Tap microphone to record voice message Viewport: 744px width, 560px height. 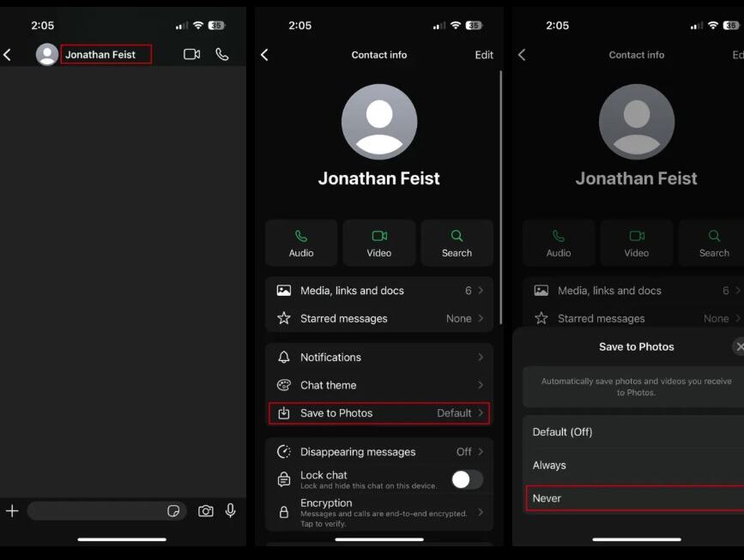(x=231, y=510)
